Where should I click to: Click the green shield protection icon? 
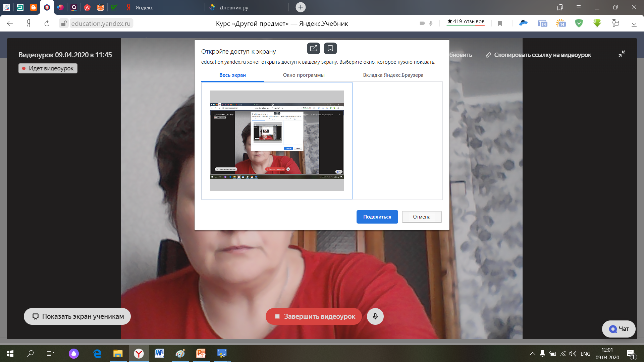point(579,23)
